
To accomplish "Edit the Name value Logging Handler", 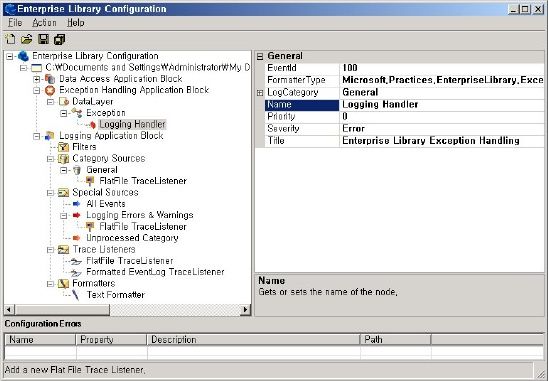I will point(441,105).
